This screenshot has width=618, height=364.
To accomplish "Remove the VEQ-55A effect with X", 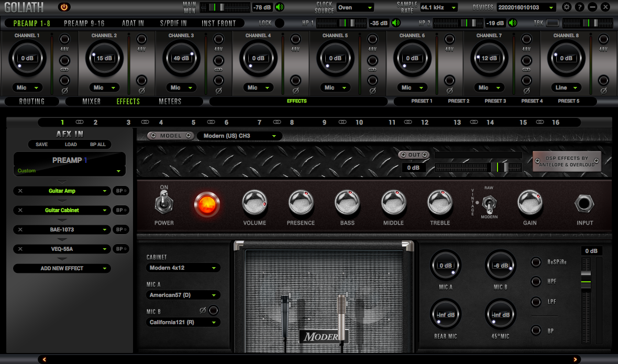I will point(20,249).
